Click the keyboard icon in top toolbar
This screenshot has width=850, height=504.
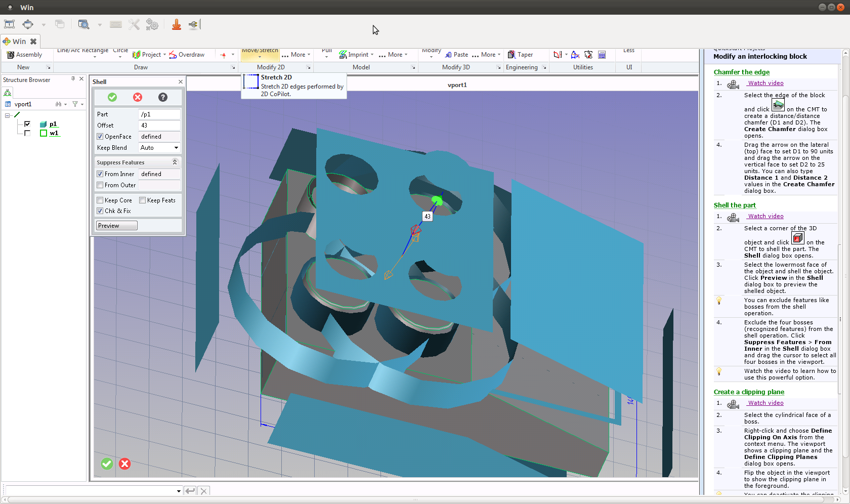pos(116,24)
